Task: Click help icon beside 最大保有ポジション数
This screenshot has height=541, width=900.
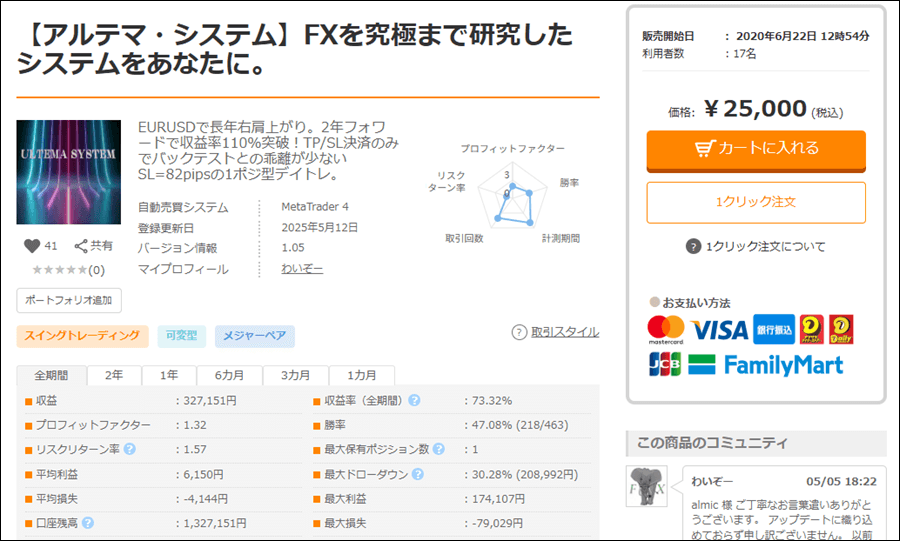Action: tap(438, 449)
